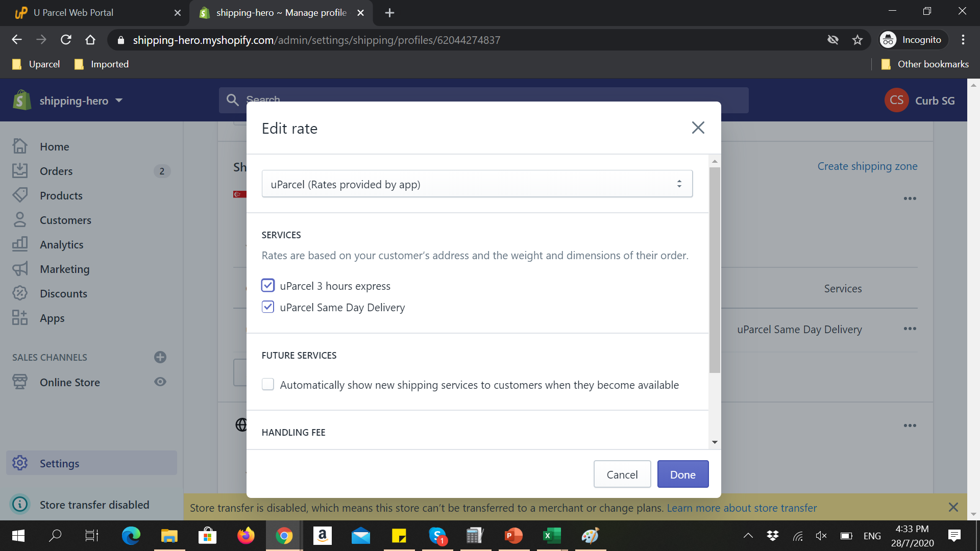Uncheck uParcel Same Day Delivery service

tap(267, 307)
